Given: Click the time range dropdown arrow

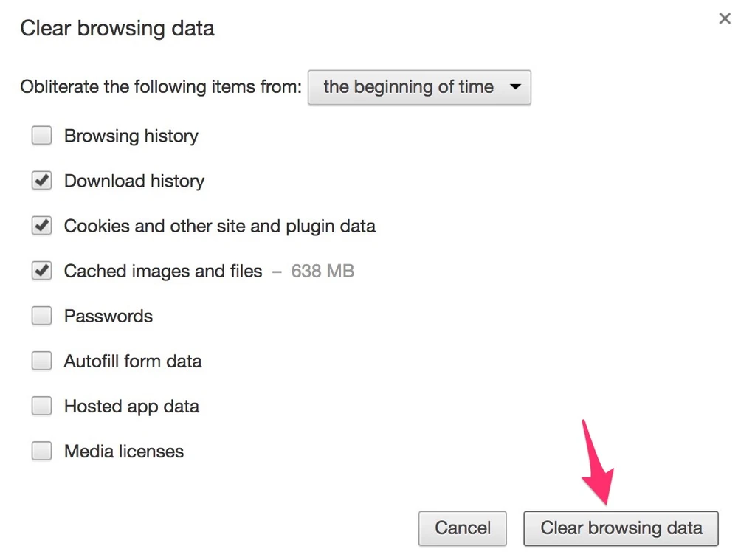Looking at the screenshot, I should [515, 87].
